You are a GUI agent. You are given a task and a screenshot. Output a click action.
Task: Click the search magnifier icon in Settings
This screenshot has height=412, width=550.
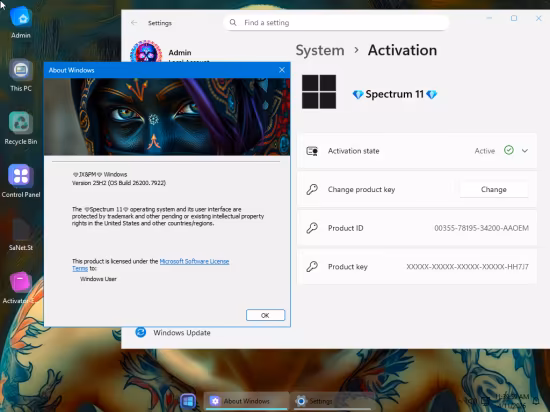[x=233, y=23]
